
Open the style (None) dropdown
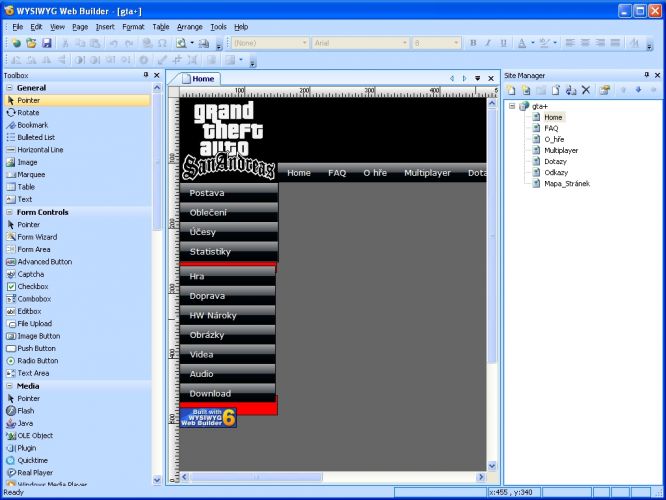click(x=304, y=43)
